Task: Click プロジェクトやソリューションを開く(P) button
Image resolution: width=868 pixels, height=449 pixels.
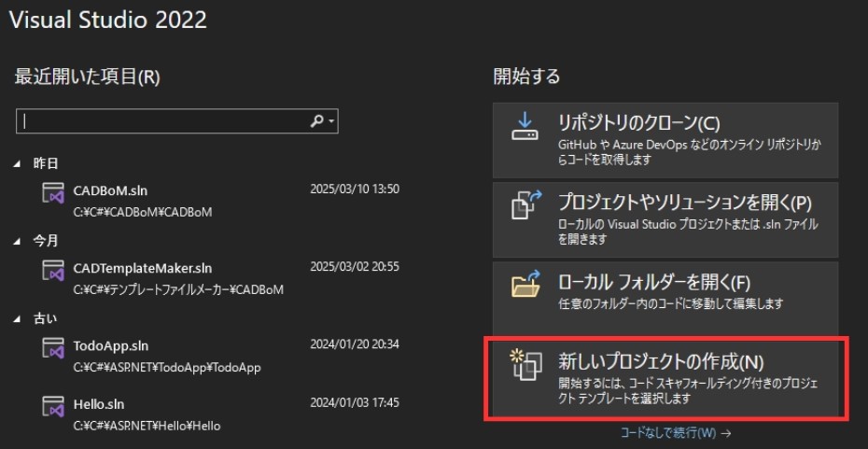Action: click(x=665, y=219)
